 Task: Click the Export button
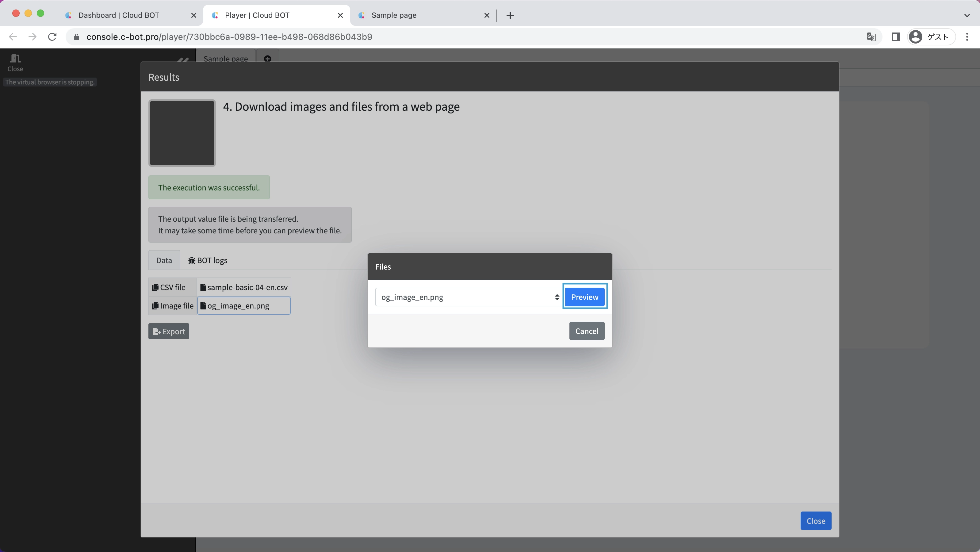169,331
